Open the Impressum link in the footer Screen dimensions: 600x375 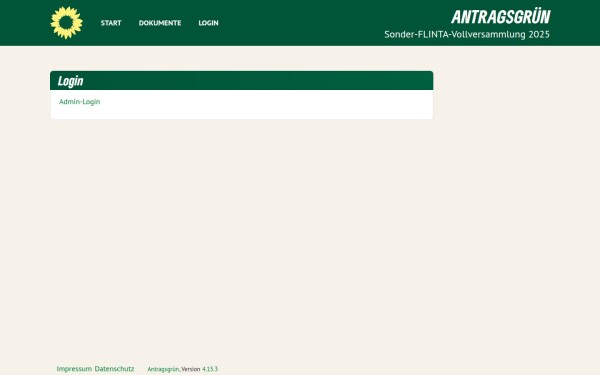[74, 369]
